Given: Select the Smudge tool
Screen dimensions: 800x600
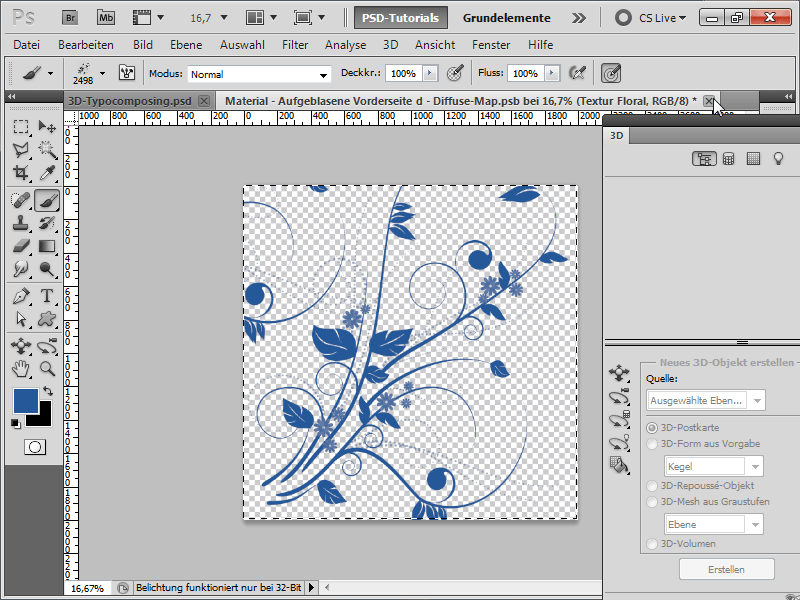Looking at the screenshot, I should [x=21, y=269].
